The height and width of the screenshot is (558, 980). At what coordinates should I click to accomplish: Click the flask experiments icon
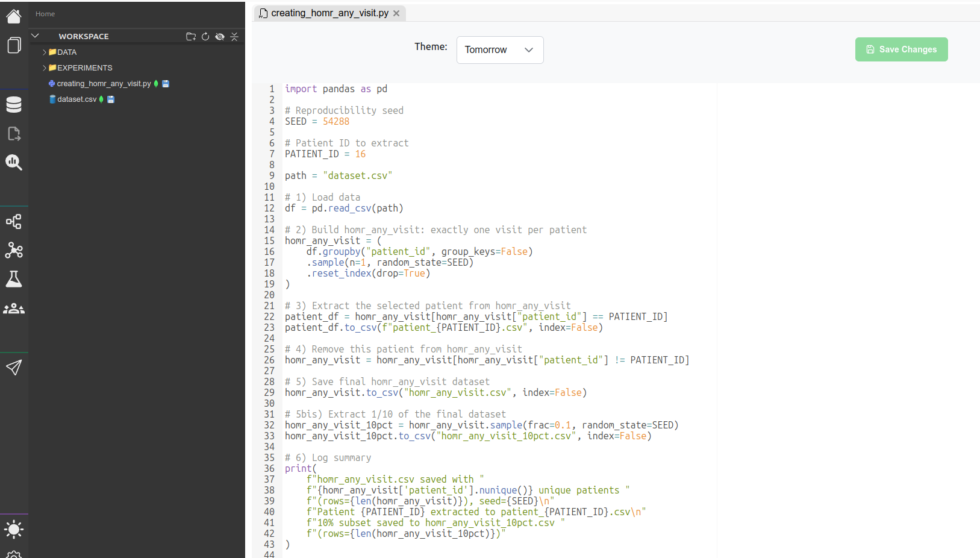tap(14, 279)
